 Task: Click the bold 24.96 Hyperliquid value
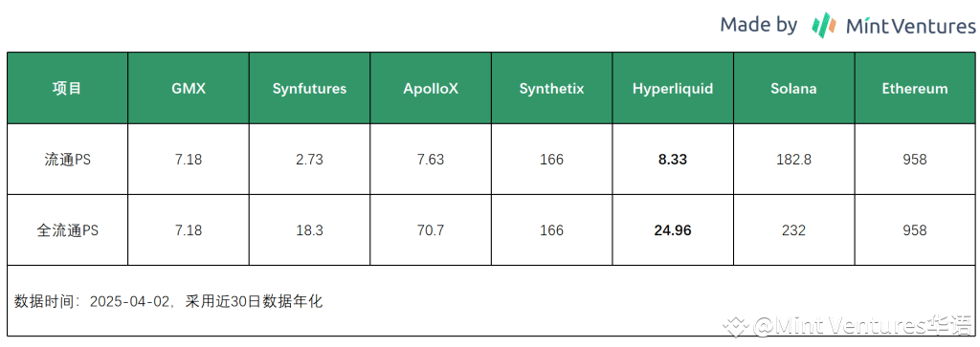[x=673, y=230]
